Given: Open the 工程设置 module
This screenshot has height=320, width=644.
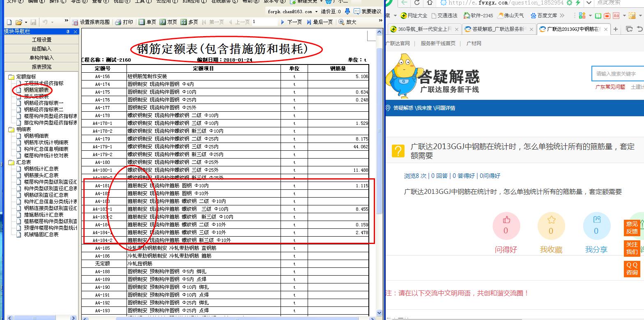Looking at the screenshot, I should (x=41, y=40).
